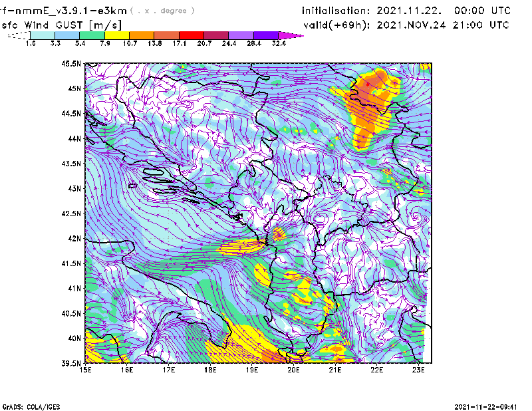Click the 17E longitude label
The height and width of the screenshot is (411, 532).
169,370
